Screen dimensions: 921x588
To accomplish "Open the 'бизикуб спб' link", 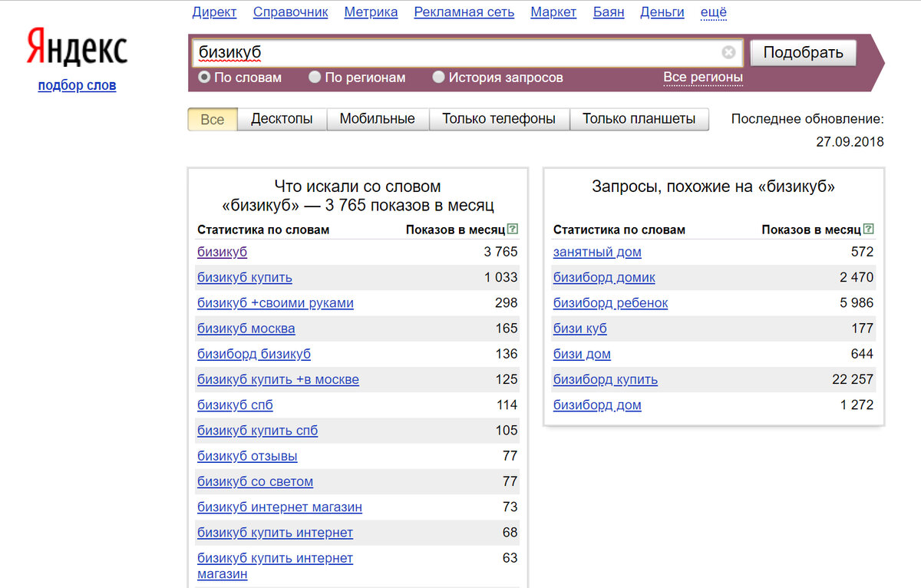I will point(235,405).
